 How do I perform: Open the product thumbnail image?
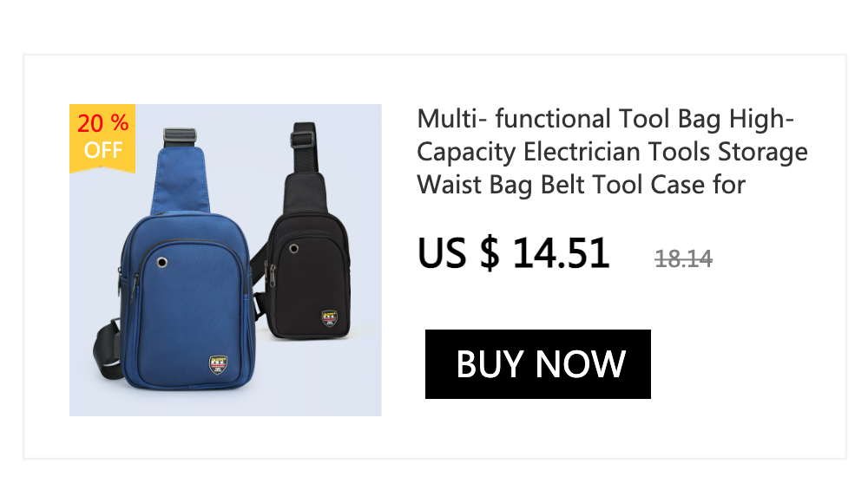click(x=226, y=260)
